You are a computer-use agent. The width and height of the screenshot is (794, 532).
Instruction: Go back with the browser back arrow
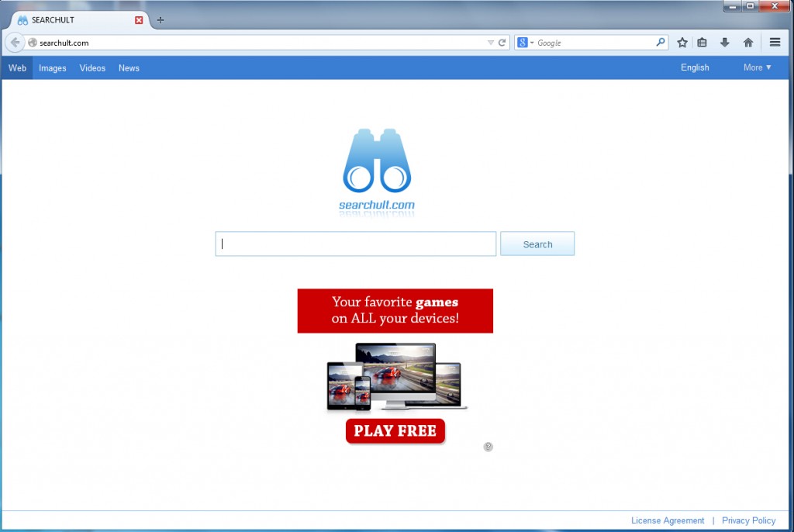click(x=16, y=43)
